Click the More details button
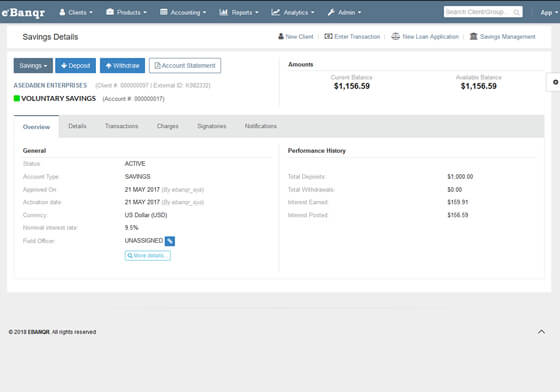Screen dimensions: 560x392 point(148,256)
